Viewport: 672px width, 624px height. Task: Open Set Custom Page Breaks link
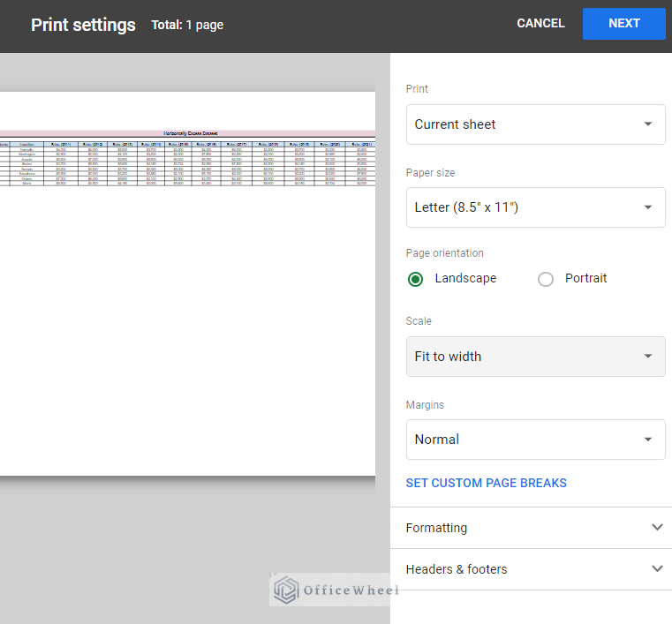click(486, 483)
